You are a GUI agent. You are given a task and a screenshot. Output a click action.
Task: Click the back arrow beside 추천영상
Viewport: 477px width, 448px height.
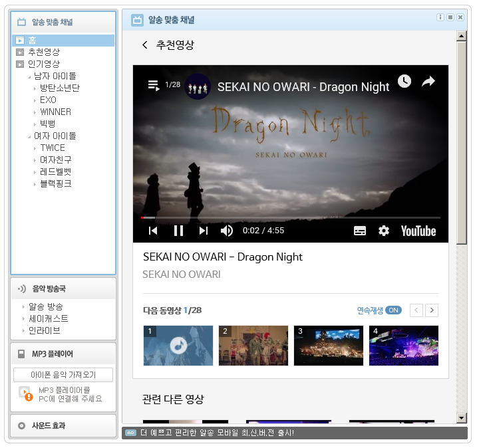click(x=145, y=45)
